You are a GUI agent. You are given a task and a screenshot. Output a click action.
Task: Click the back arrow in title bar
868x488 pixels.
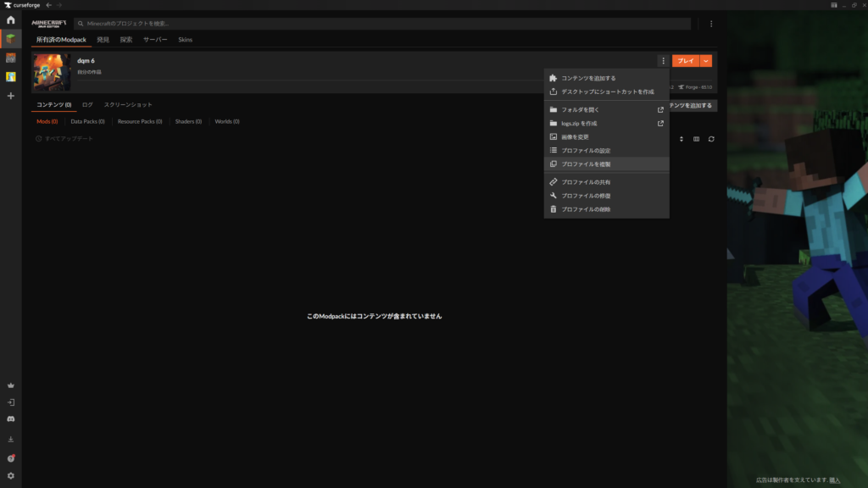(x=48, y=5)
